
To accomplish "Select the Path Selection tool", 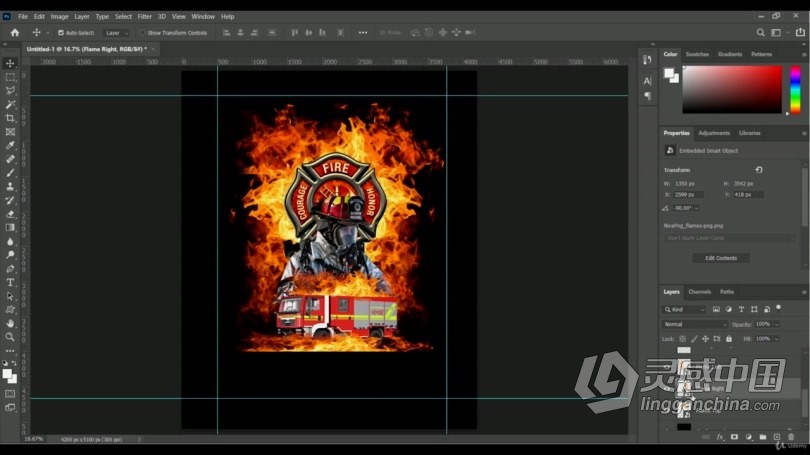I will point(10,296).
